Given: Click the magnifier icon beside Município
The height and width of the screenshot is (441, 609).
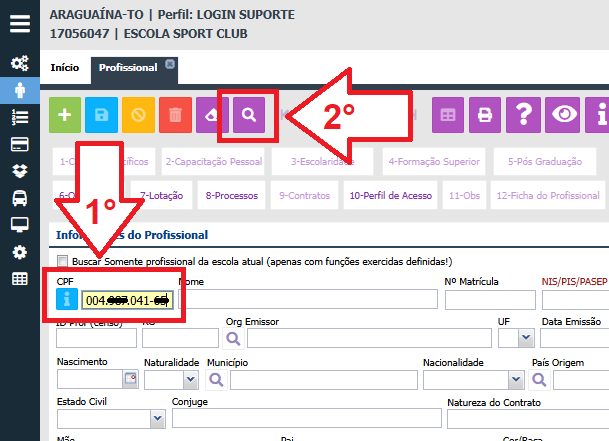Looking at the screenshot, I should click(x=216, y=380).
